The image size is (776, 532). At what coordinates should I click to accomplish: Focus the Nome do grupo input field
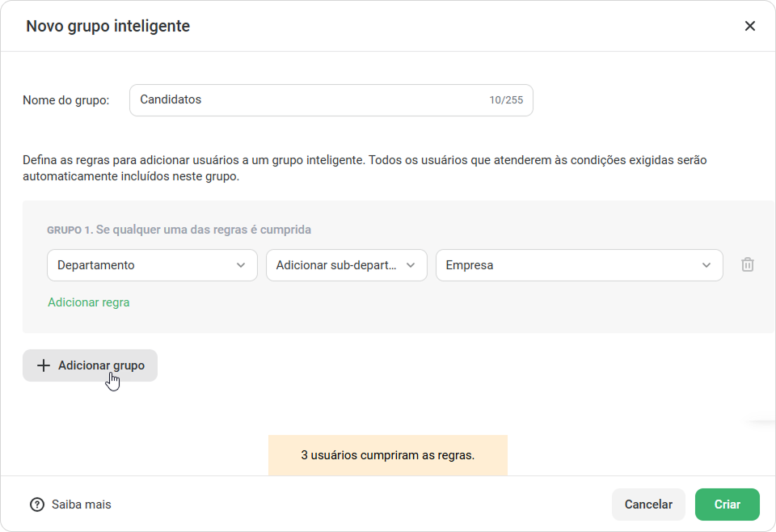pyautogui.click(x=331, y=100)
